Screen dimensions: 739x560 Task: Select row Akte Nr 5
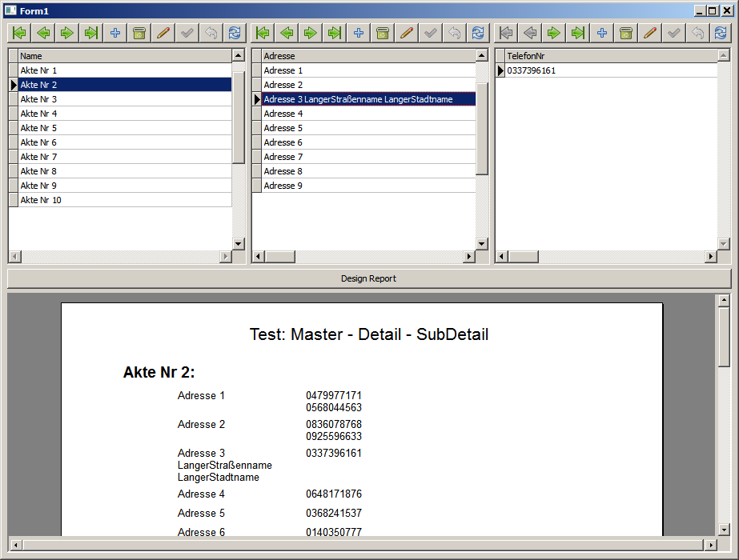pos(124,128)
